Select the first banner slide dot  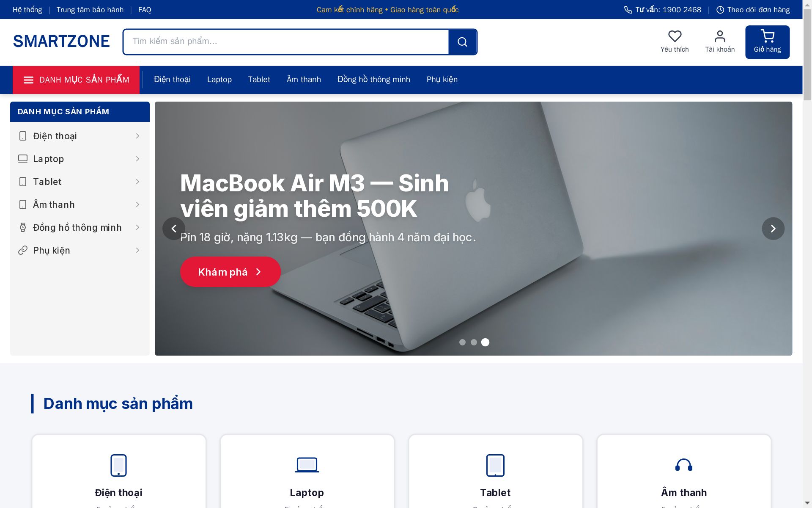(x=462, y=342)
